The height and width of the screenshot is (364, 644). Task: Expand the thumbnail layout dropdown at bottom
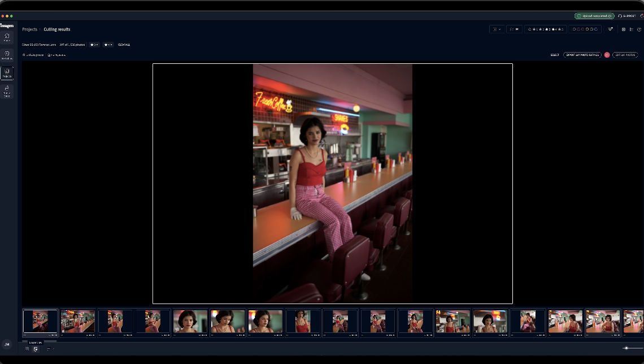(50, 349)
